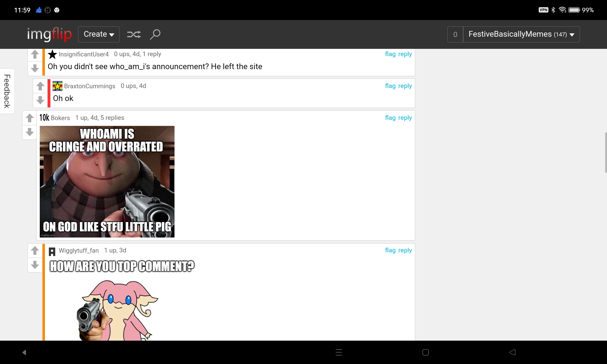Screen dimensions: 607x364
Task: Upvote InsignificantUser4's comment
Action: [35, 54]
